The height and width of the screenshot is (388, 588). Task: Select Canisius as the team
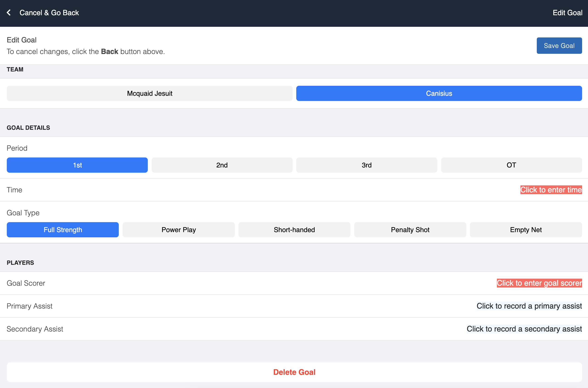click(439, 93)
